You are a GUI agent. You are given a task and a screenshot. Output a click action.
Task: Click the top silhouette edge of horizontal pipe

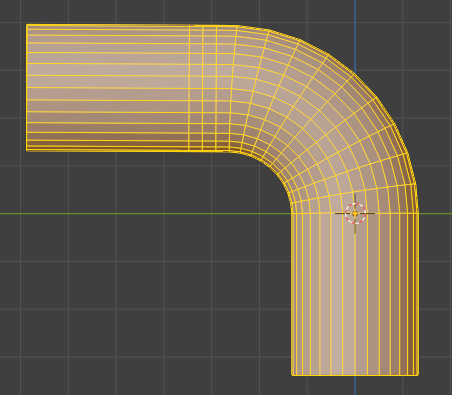pyautogui.click(x=133, y=25)
